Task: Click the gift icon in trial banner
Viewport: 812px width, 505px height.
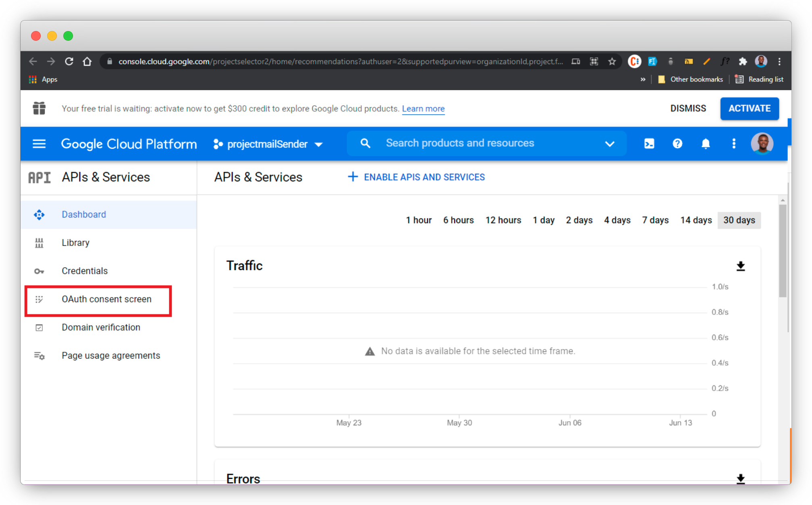Action: click(39, 108)
